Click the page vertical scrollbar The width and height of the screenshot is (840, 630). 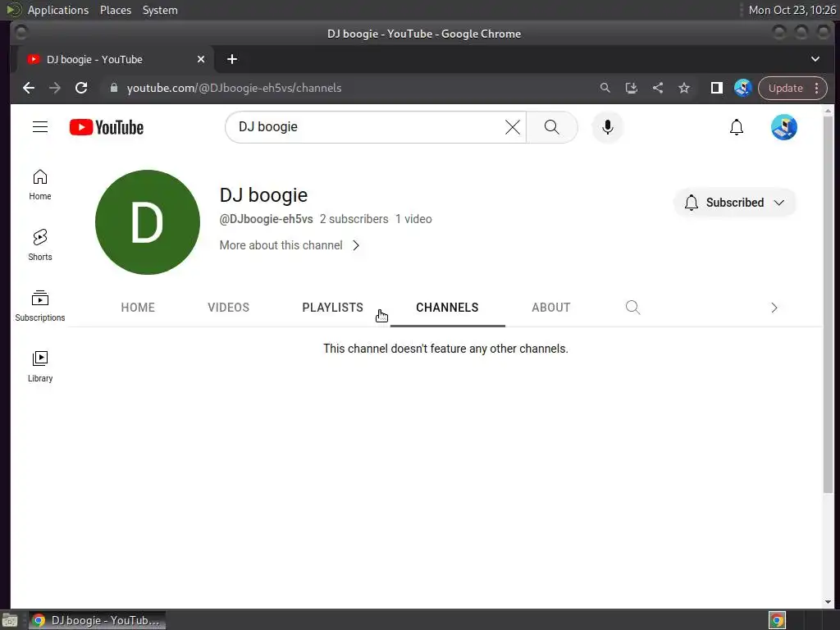829,304
